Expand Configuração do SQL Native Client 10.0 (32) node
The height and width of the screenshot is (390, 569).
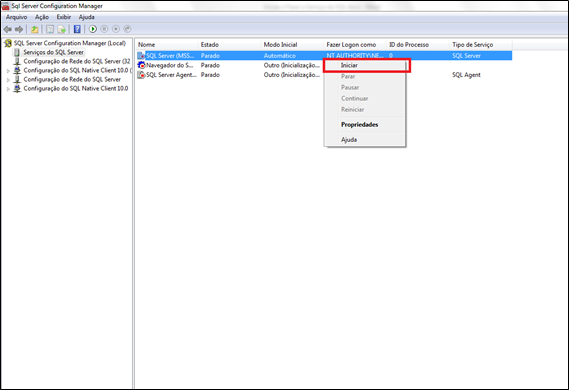pos(8,71)
